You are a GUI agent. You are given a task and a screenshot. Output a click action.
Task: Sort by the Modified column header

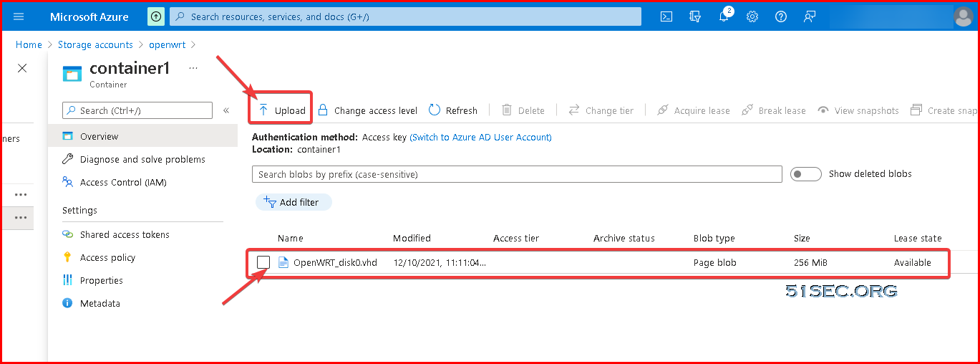click(412, 238)
